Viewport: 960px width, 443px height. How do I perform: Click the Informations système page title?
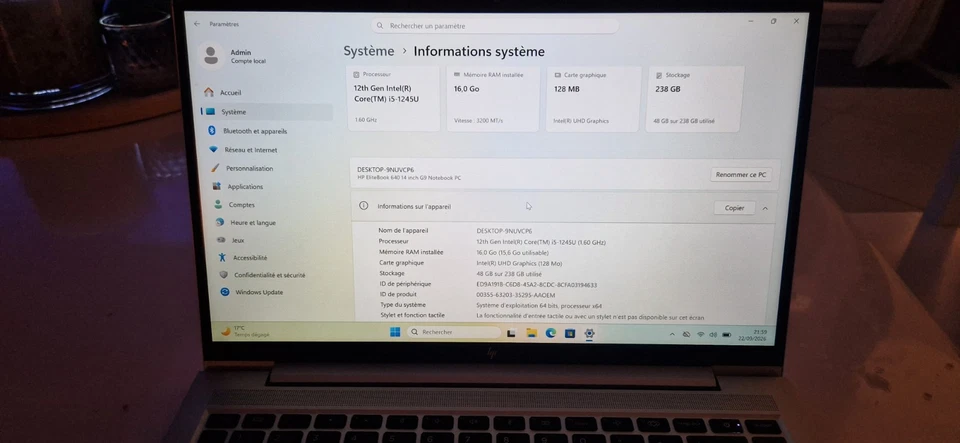479,51
